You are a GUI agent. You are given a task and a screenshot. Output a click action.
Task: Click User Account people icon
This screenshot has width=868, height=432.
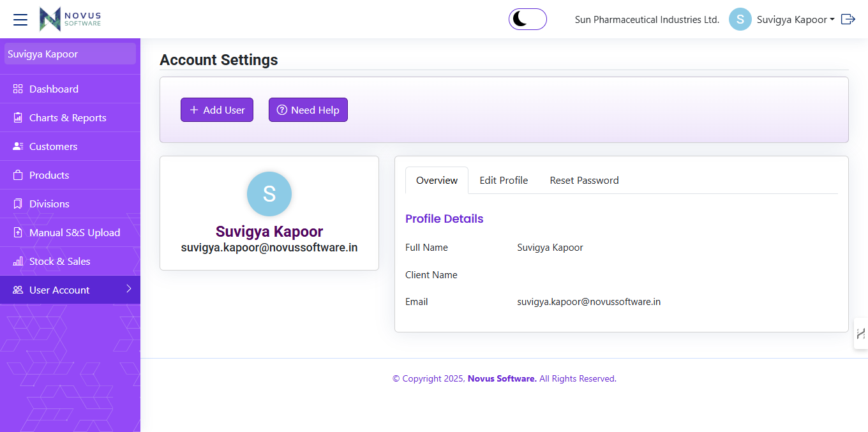18,290
